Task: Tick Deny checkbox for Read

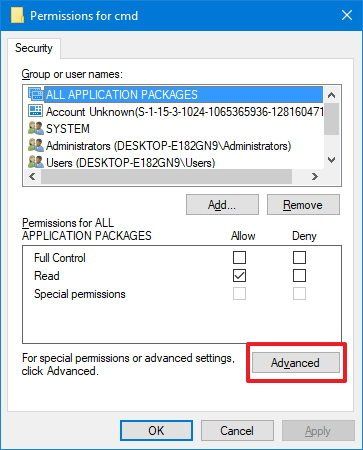Action: click(299, 276)
